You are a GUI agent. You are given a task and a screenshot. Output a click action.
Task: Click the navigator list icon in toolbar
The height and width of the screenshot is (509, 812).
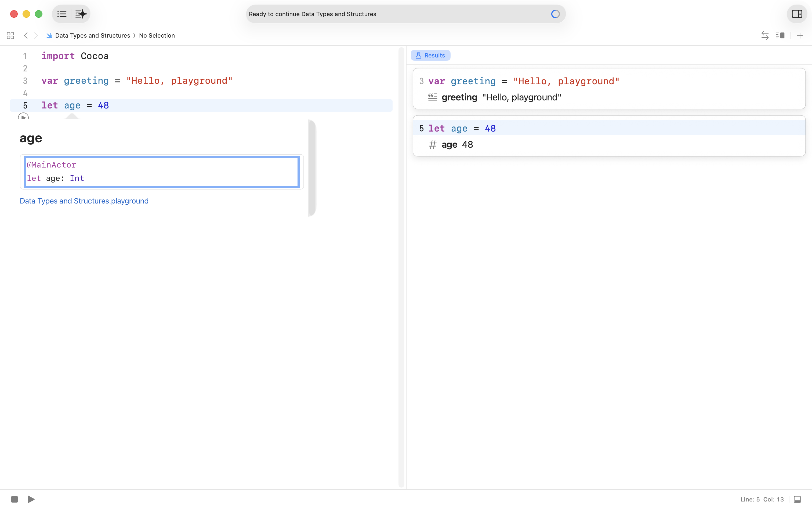click(x=62, y=14)
